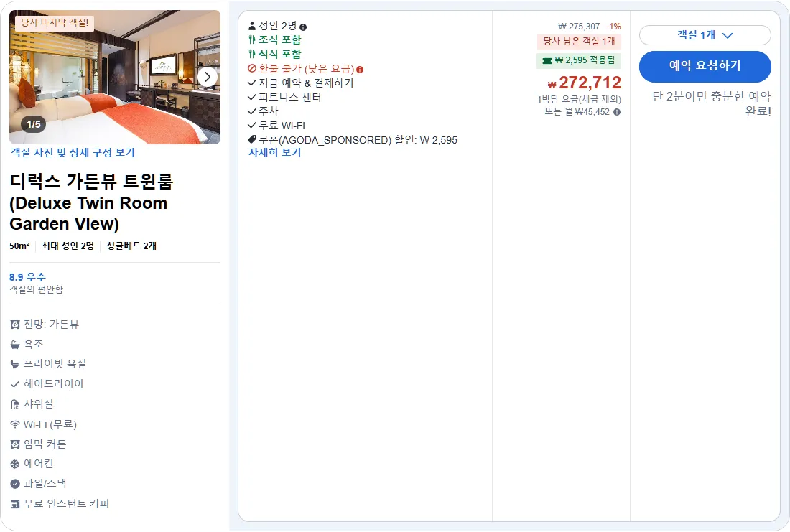Click the checkmark beside 무료 Wi-Fi
This screenshot has width=790, height=532.
[x=252, y=125]
